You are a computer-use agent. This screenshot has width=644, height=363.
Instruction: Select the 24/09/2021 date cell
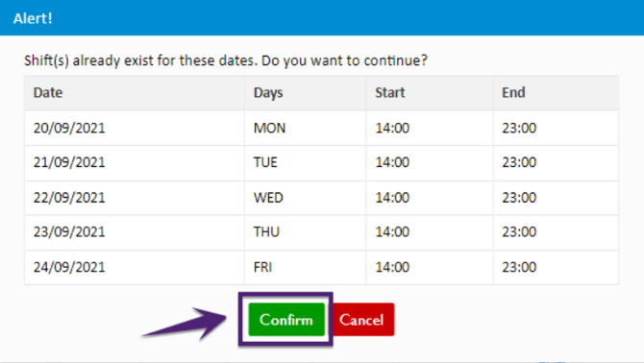(x=135, y=267)
